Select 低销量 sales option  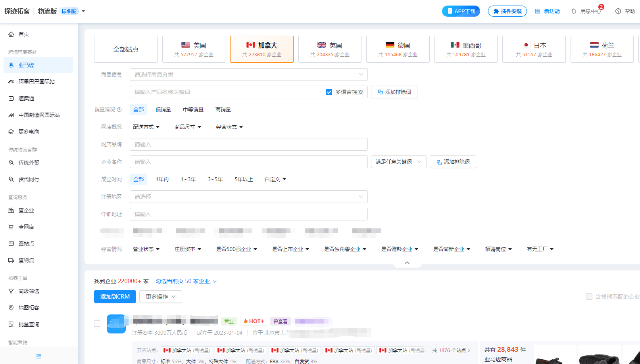163,109
